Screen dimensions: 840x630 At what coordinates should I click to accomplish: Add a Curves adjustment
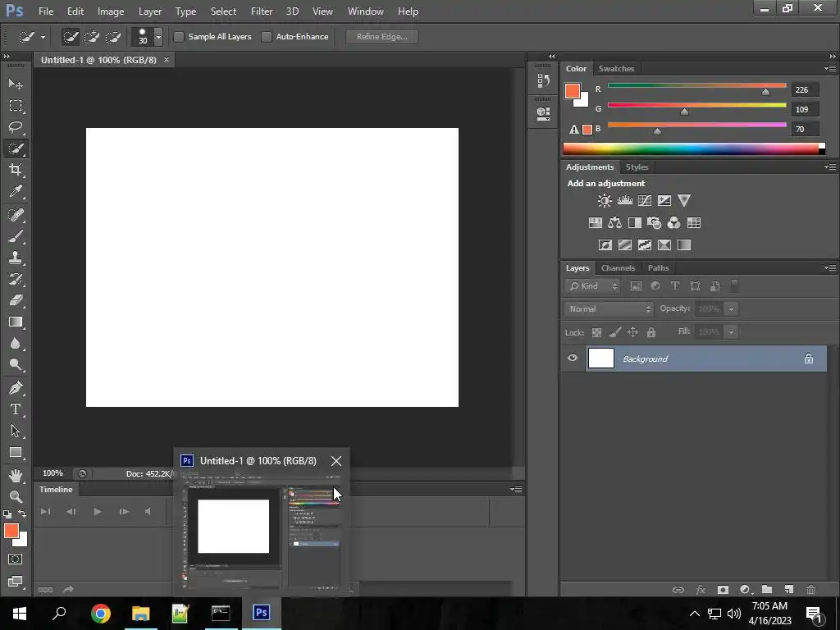coord(645,201)
